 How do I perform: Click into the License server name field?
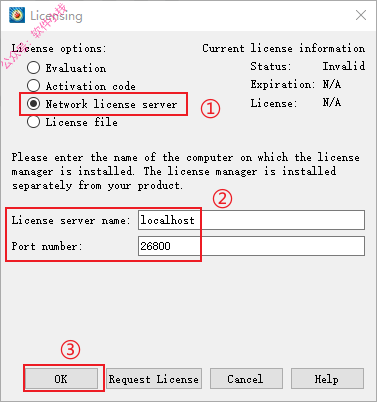point(251,220)
